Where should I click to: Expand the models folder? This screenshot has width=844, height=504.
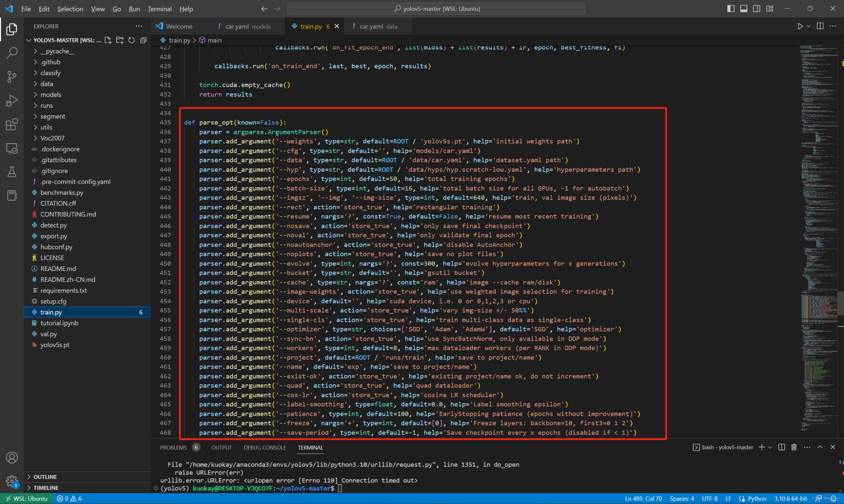[50, 94]
